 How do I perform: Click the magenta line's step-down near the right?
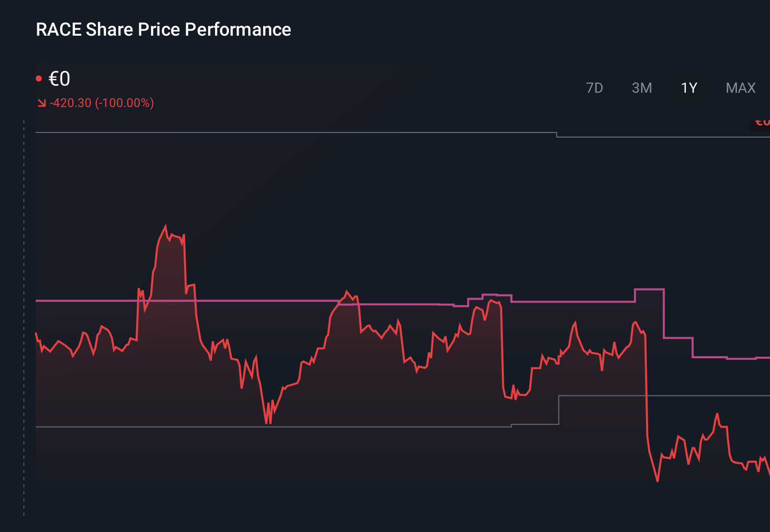point(664,313)
